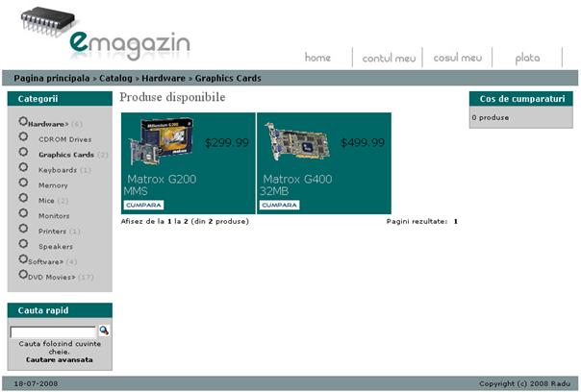Open the contul meu menu item

(389, 58)
